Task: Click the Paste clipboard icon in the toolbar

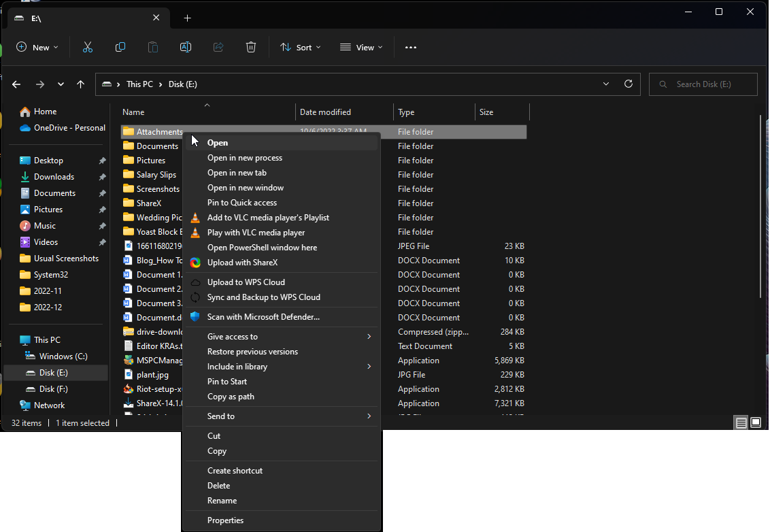Action: 153,47
